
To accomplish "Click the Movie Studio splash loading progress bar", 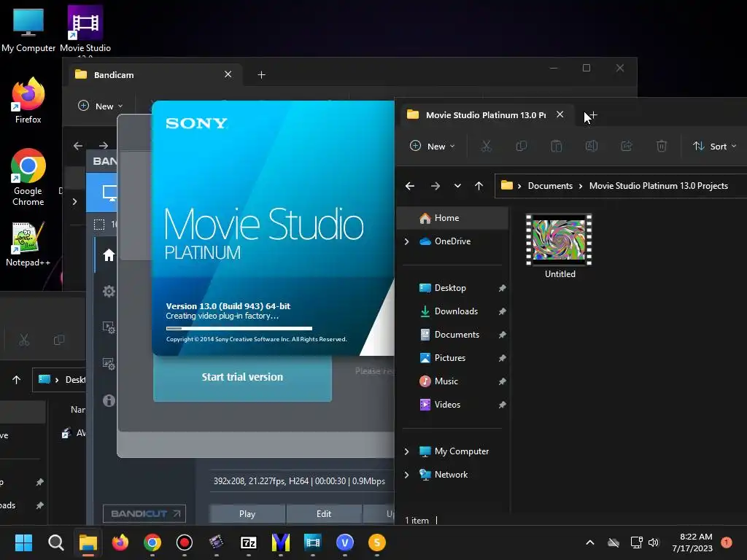I will [x=239, y=328].
